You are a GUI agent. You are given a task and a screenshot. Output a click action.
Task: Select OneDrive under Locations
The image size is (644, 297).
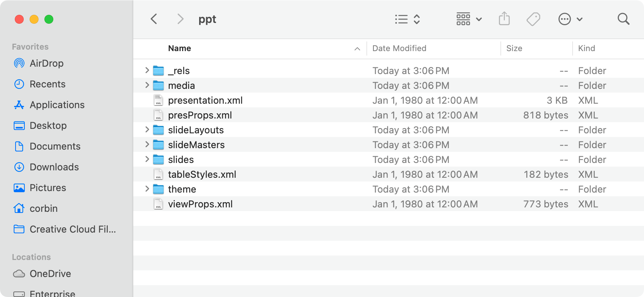click(x=42, y=274)
